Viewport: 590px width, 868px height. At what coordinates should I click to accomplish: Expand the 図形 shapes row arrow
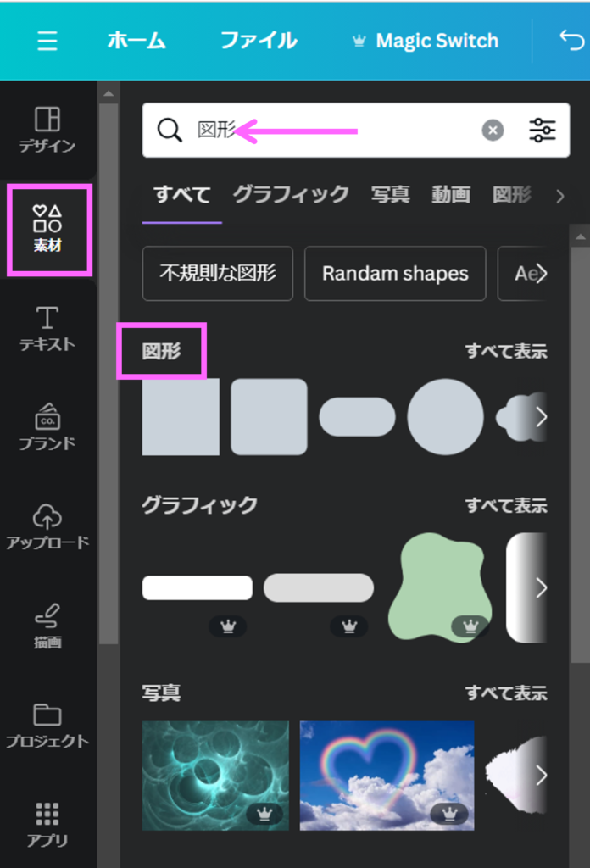(541, 417)
